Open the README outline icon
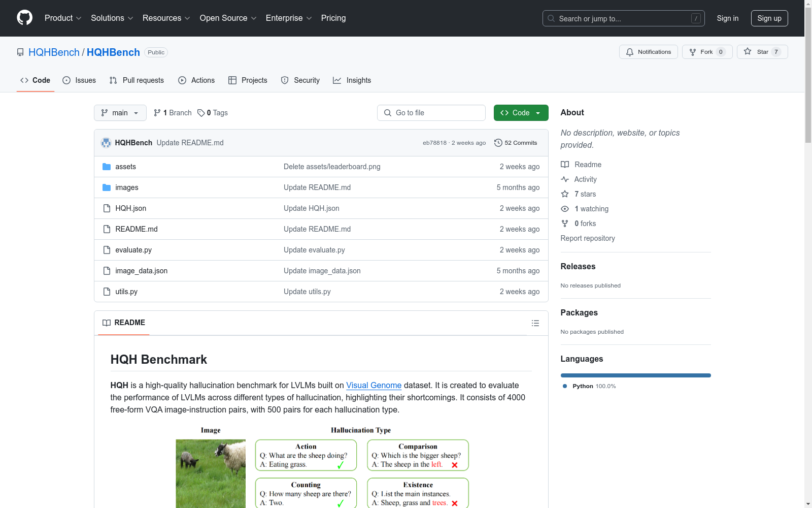The width and height of the screenshot is (812, 508). 535,323
